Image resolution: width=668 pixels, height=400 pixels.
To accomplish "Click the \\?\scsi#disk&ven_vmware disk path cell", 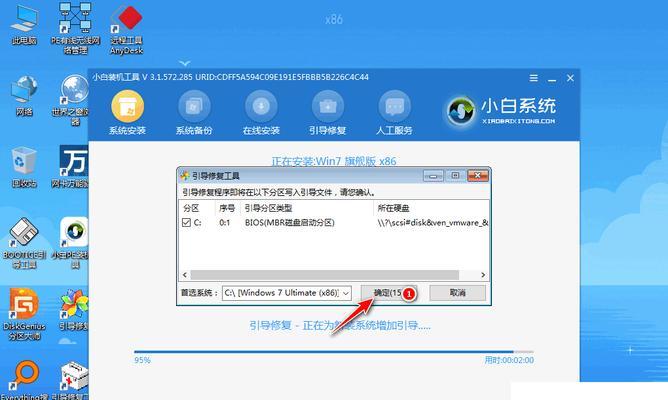I will [x=433, y=222].
